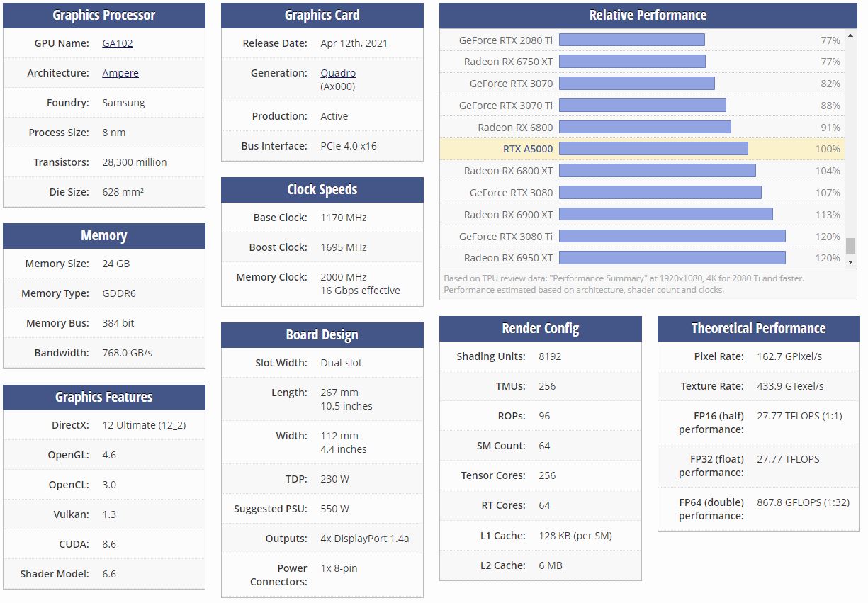Click the 8 nm process size value
Screen dimensions: 868x603
coord(114,133)
